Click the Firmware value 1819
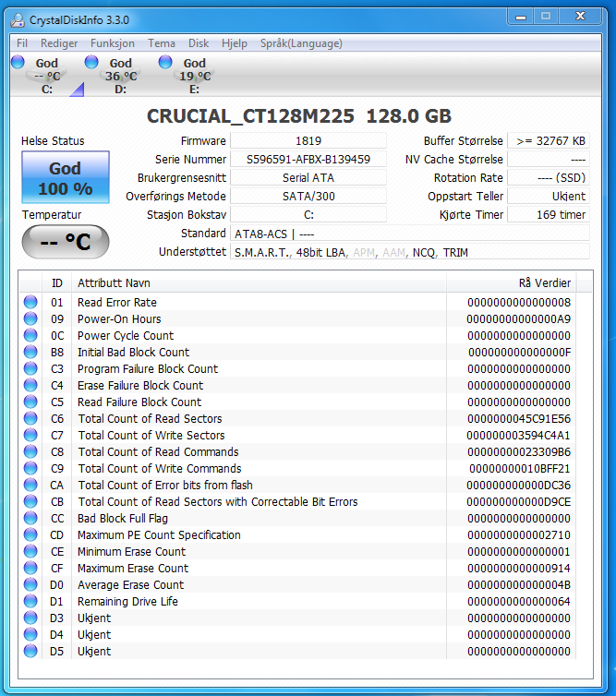616x696 pixels. tap(308, 141)
